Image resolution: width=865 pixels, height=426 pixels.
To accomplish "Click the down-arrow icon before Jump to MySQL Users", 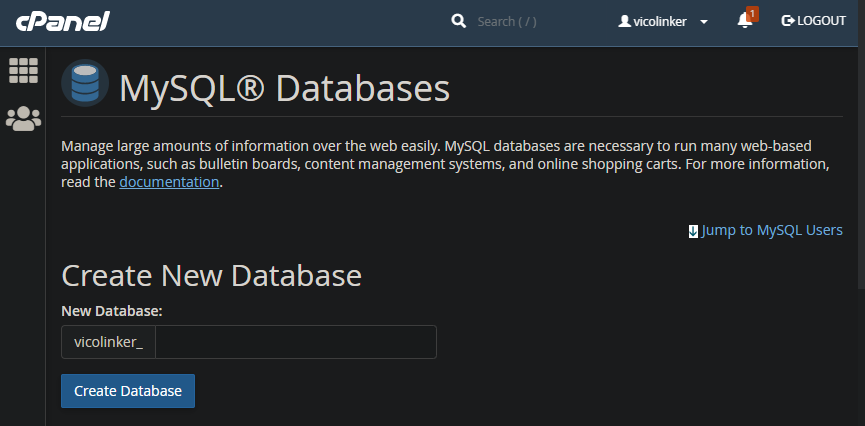I will pos(693,231).
